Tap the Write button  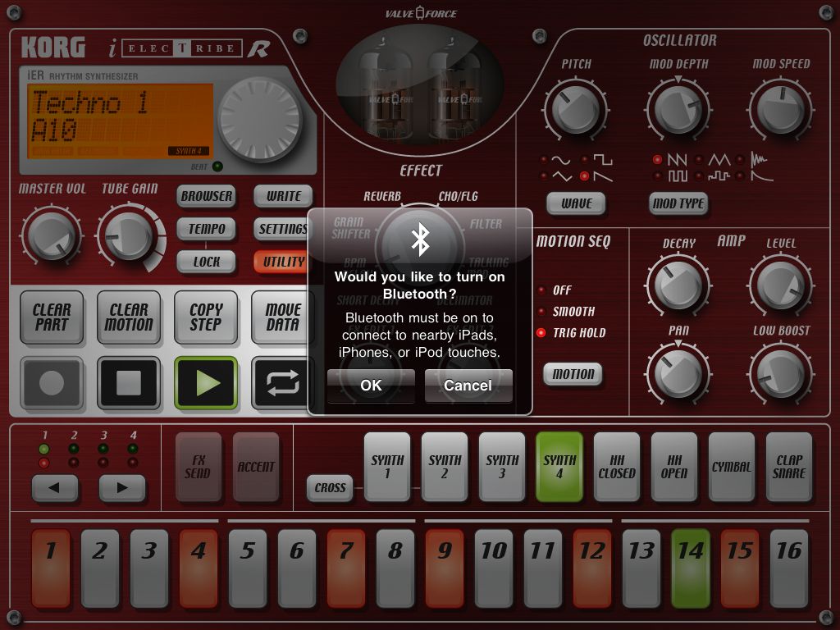pos(283,196)
